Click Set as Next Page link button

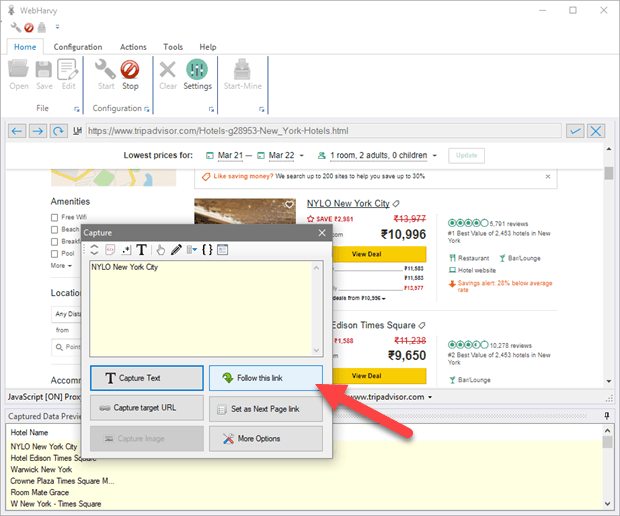coord(266,409)
